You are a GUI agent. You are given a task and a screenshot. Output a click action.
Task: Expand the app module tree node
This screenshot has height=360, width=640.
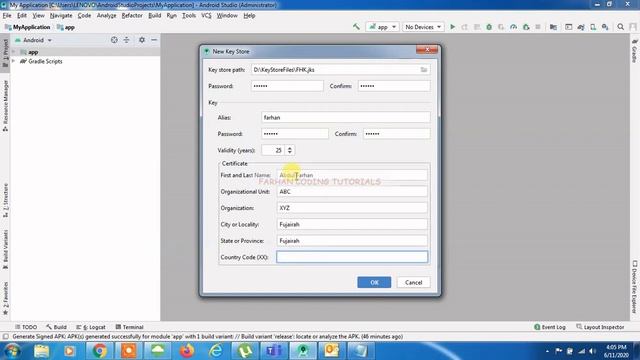coord(13,52)
